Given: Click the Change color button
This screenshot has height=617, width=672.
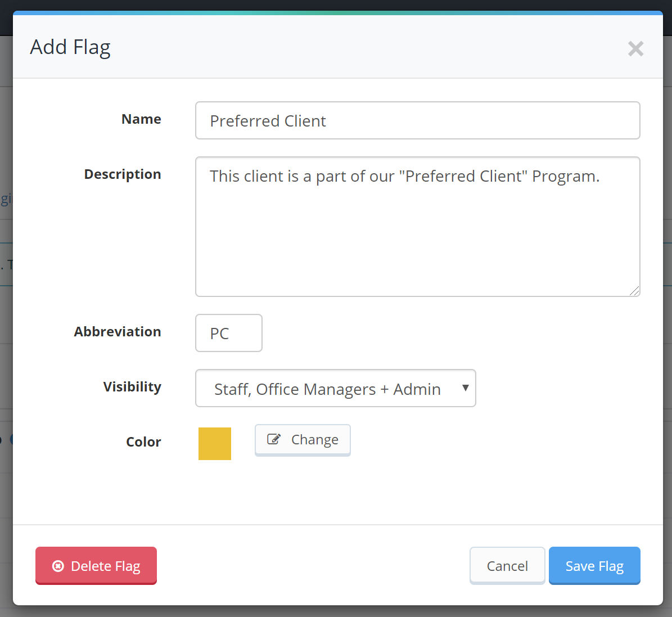Looking at the screenshot, I should click(303, 440).
